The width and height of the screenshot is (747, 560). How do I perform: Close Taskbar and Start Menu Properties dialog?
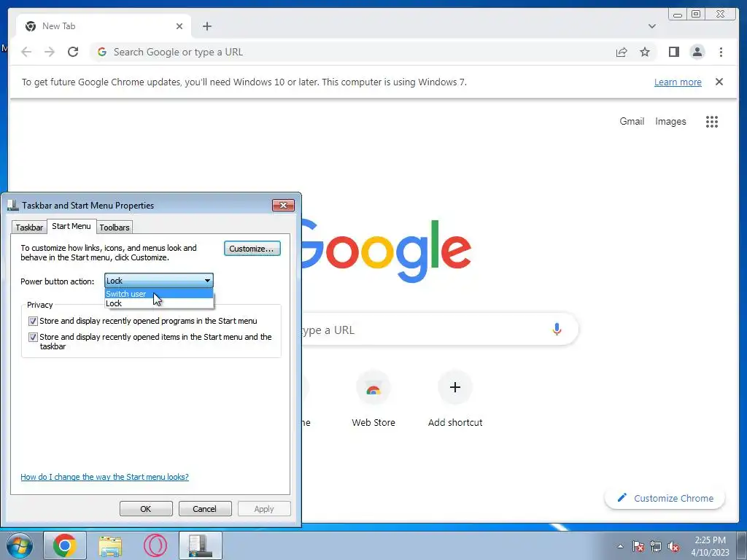(x=283, y=205)
